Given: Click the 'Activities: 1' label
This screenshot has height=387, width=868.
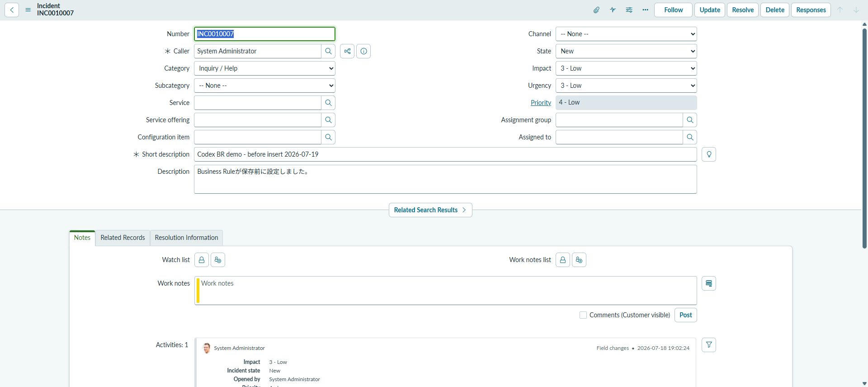Looking at the screenshot, I should click(x=172, y=345).
